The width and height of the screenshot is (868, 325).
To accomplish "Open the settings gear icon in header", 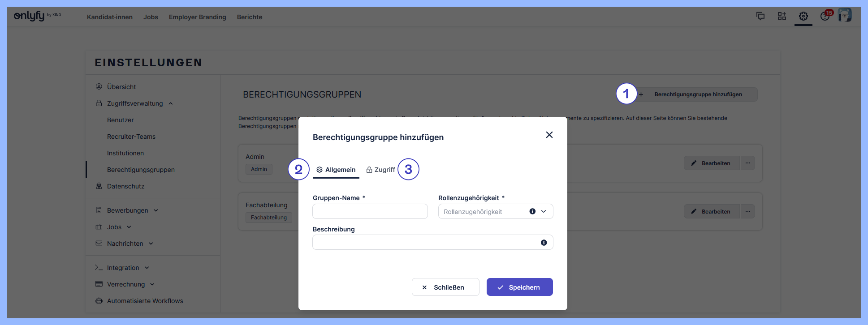I will (803, 16).
